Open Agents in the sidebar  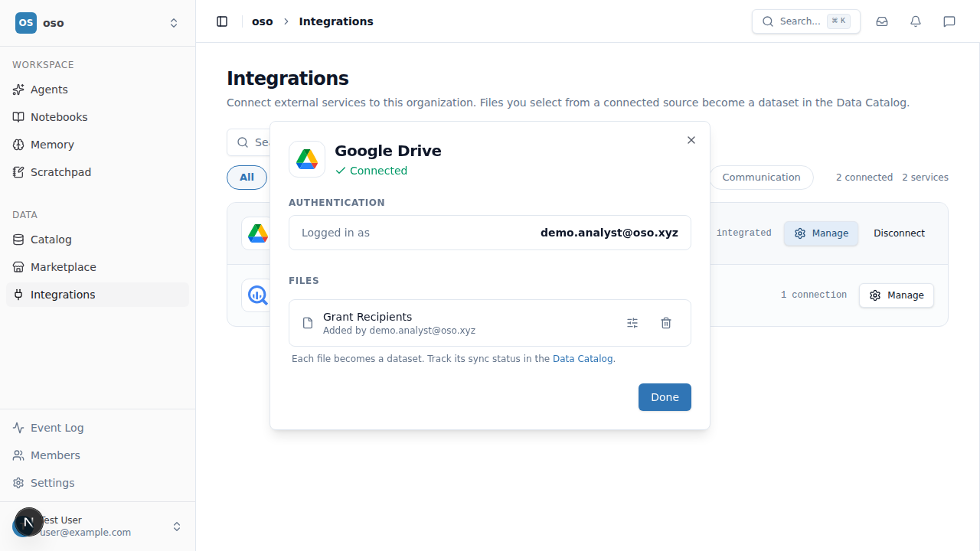click(x=97, y=90)
